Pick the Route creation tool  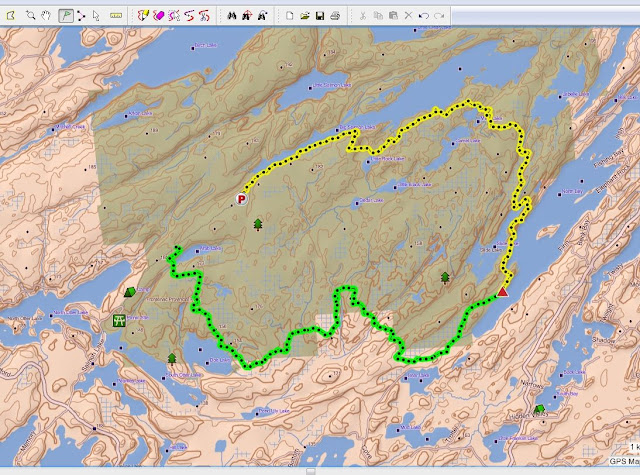point(81,16)
